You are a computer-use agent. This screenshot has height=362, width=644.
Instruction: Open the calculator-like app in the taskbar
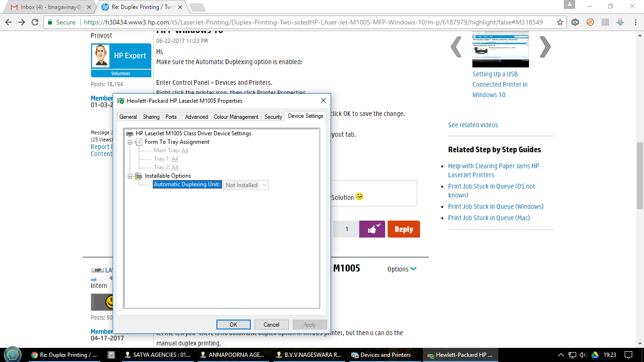click(x=112, y=355)
